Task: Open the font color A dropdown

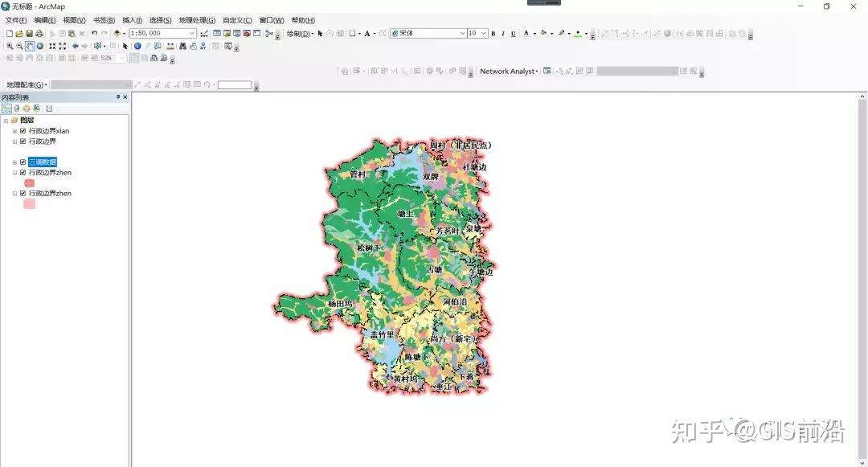Action: pos(534,33)
